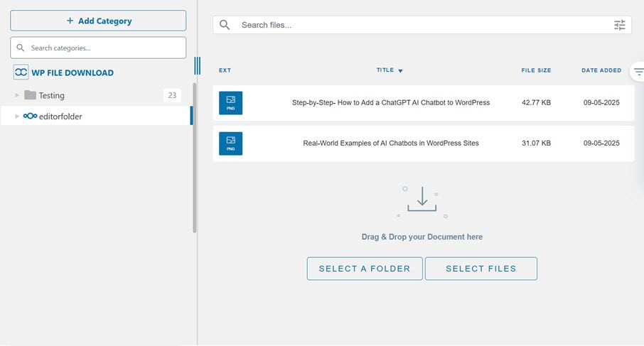Click the editorfolder cloud sync icon

[x=30, y=117]
